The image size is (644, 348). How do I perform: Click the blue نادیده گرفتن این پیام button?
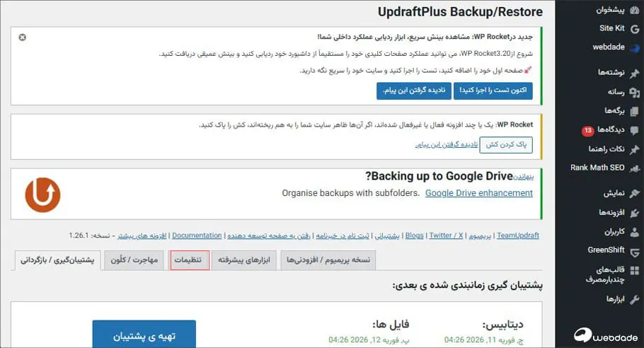tap(413, 91)
